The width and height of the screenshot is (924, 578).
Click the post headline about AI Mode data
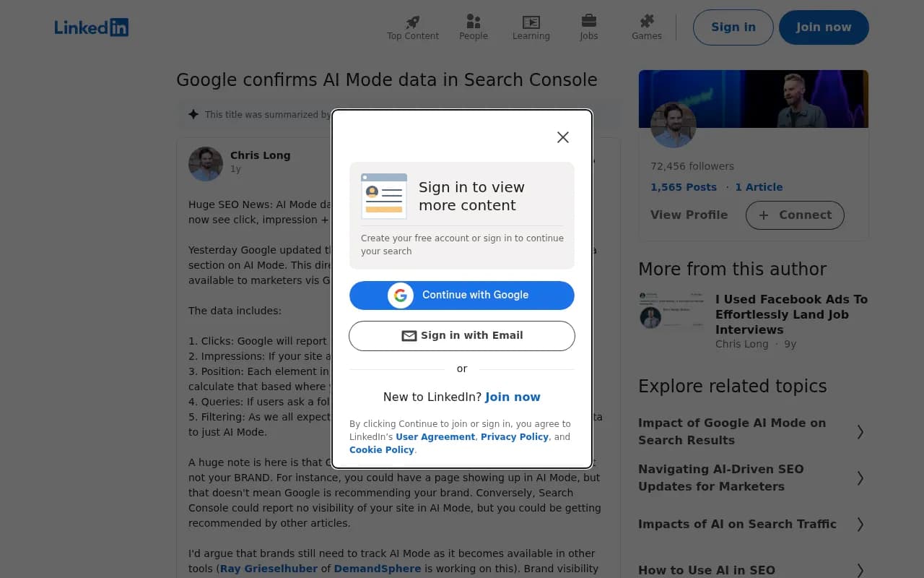tap(387, 80)
